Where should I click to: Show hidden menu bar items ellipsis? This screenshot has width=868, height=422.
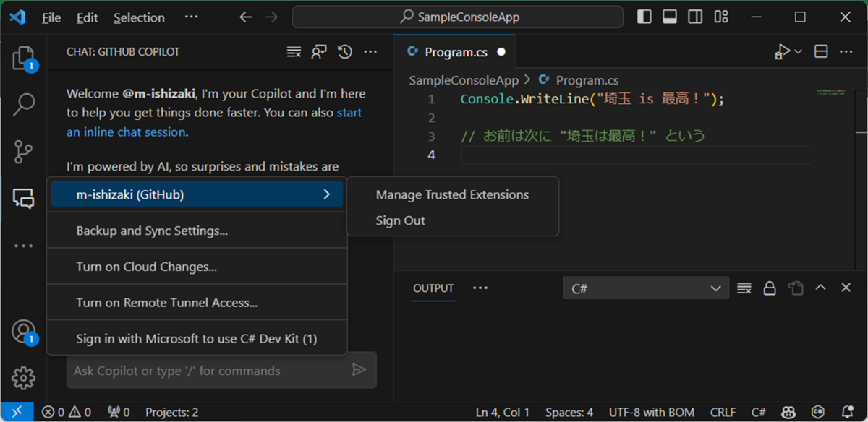click(191, 16)
